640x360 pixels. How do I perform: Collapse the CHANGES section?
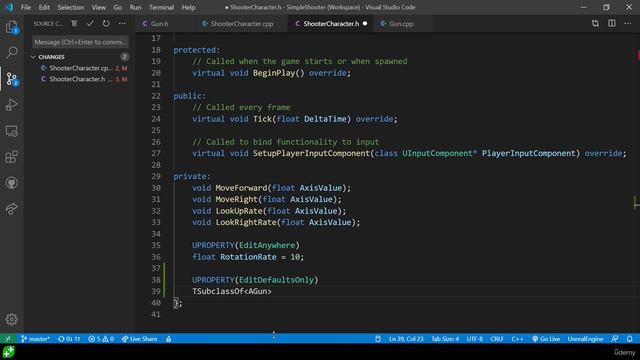click(x=79, y=57)
